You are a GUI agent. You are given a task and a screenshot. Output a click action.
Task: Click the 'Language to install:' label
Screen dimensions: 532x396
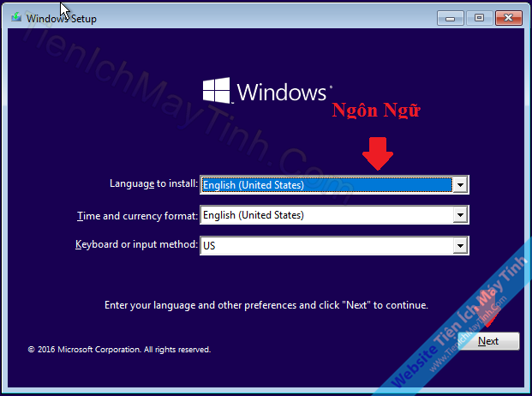pyautogui.click(x=153, y=183)
